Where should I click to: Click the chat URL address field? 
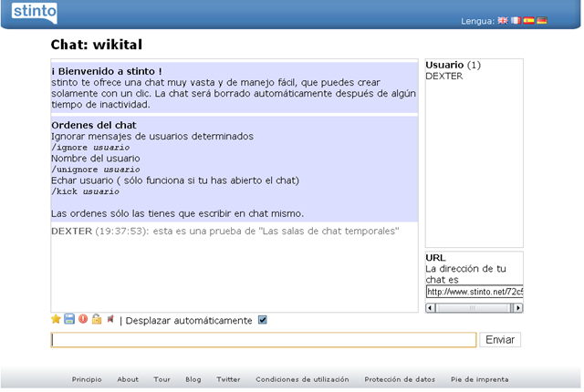click(x=474, y=292)
